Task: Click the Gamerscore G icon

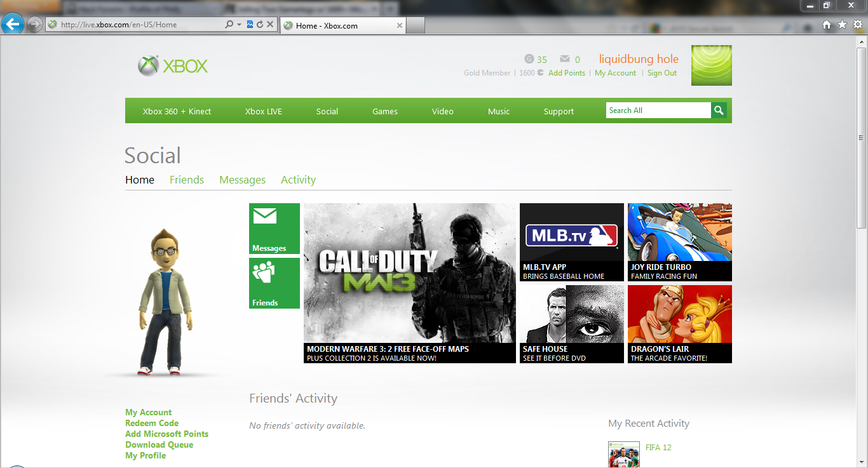Action: click(x=529, y=59)
